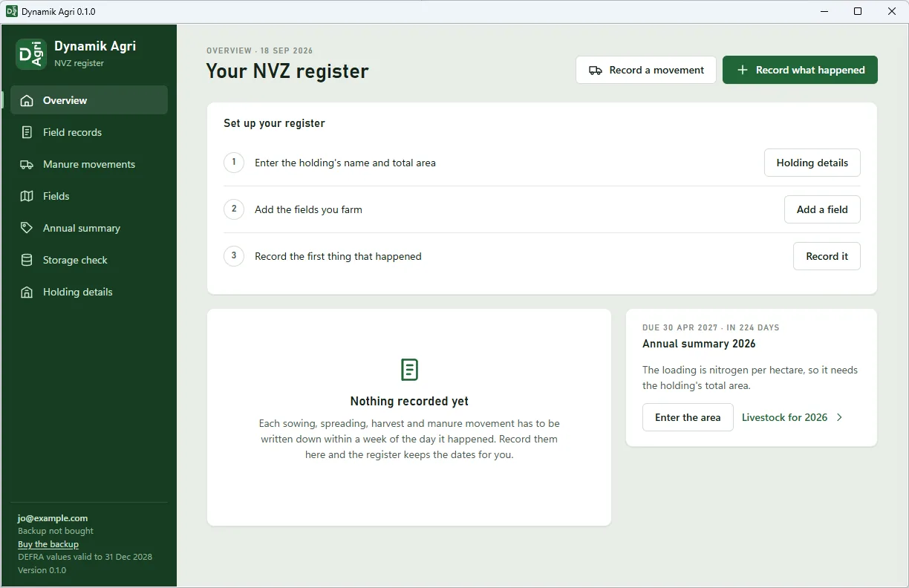909x588 pixels.
Task: Click the Nothing recorded yet heading
Action: (409, 401)
